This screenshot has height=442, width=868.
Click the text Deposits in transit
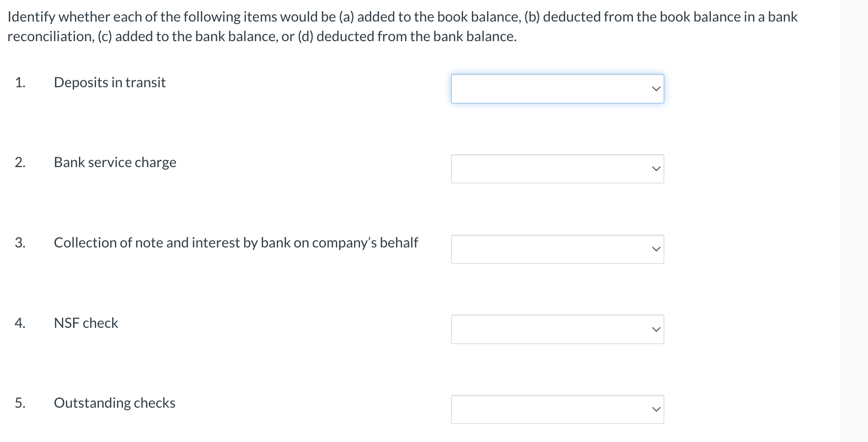(x=109, y=82)
